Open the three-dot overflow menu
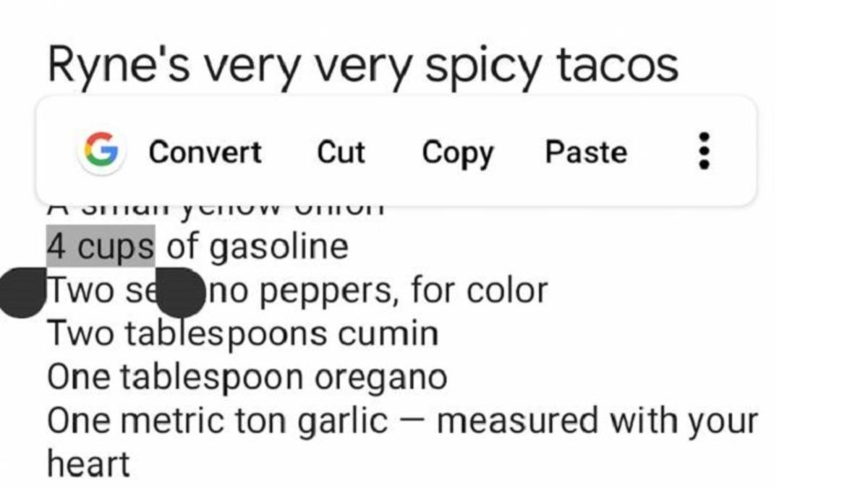The image size is (868, 488). (703, 151)
